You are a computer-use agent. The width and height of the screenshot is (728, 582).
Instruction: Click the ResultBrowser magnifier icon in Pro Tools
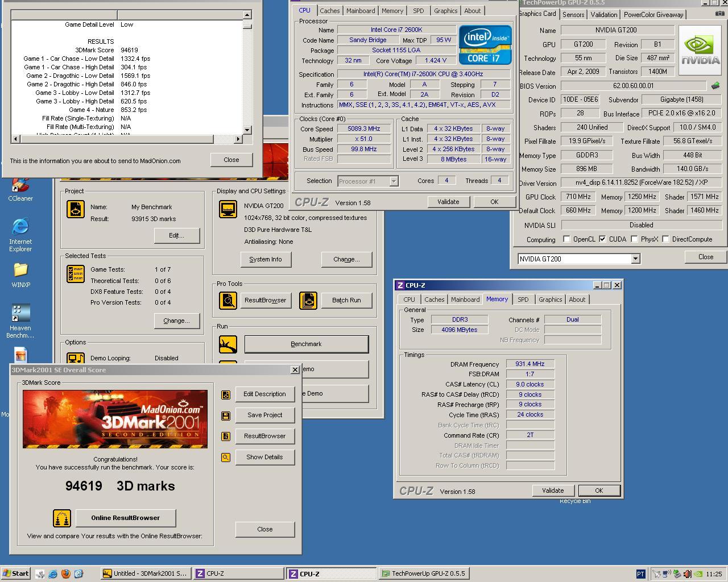click(228, 300)
